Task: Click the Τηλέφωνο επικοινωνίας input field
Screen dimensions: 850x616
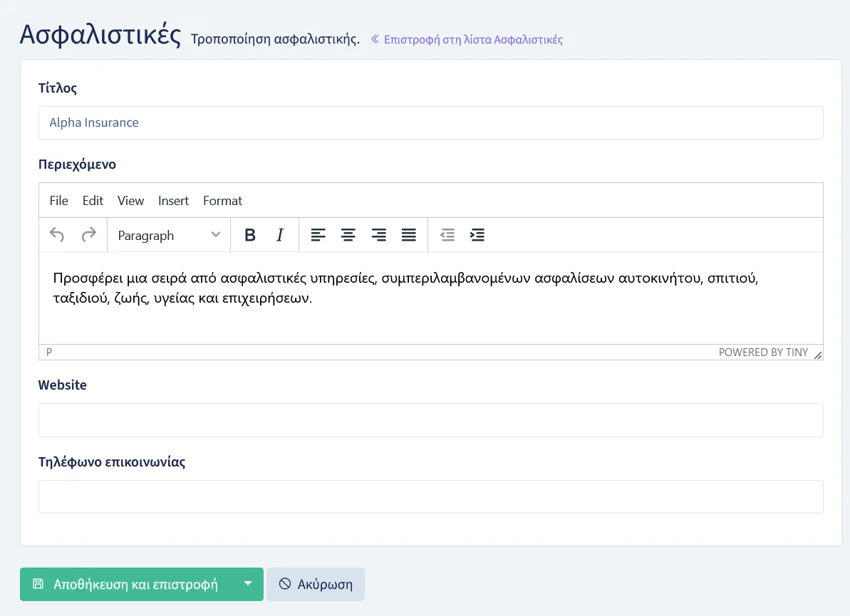Action: (431, 497)
